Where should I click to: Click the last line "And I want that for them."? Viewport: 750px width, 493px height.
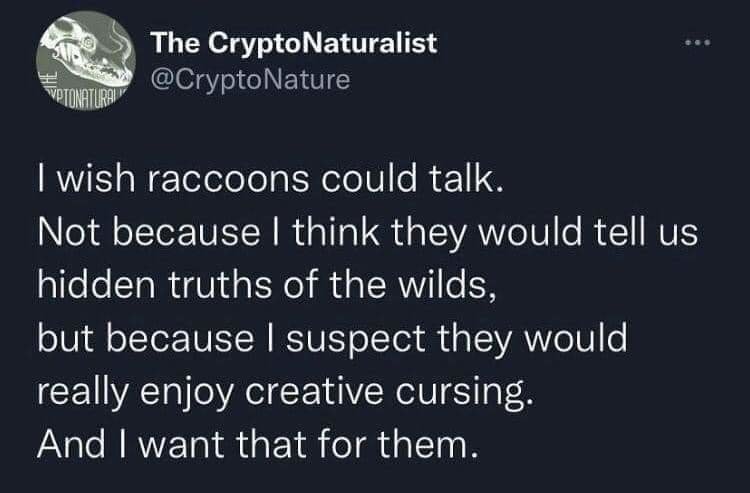tap(257, 445)
